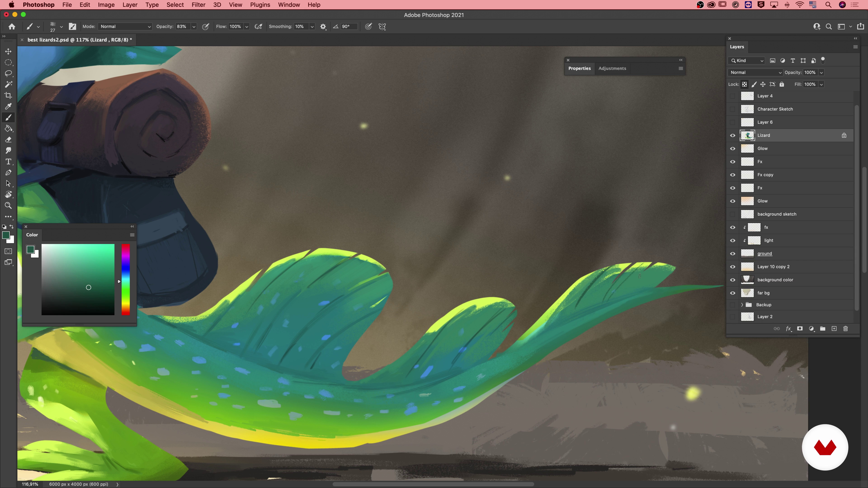Image resolution: width=868 pixels, height=488 pixels.
Task: Click the hue slider in Color panel
Action: point(126,279)
